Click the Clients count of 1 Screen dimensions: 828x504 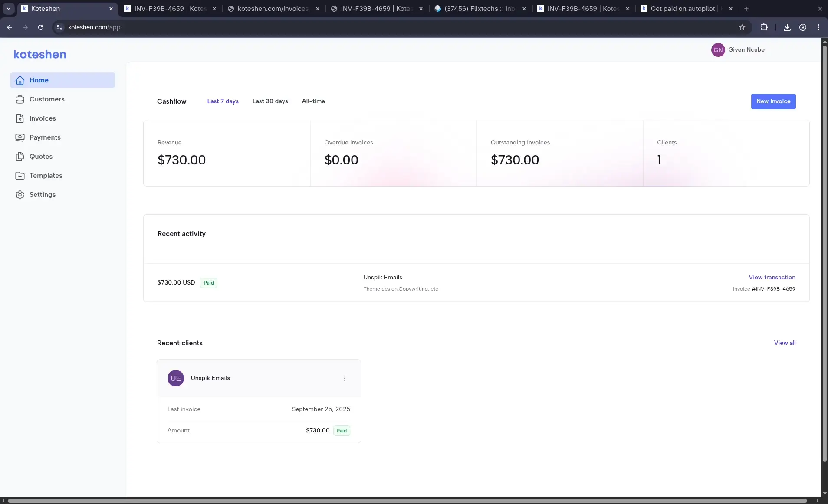click(x=659, y=160)
